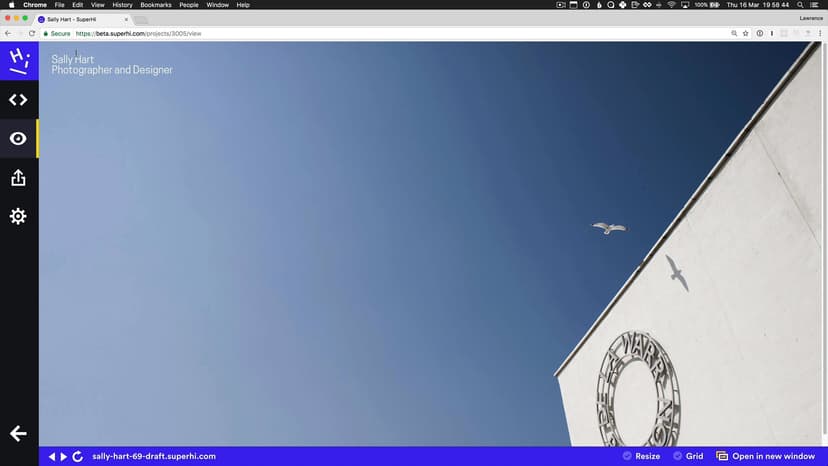The image size is (828, 466).
Task: Select the eye preview icon
Action: (x=18, y=139)
